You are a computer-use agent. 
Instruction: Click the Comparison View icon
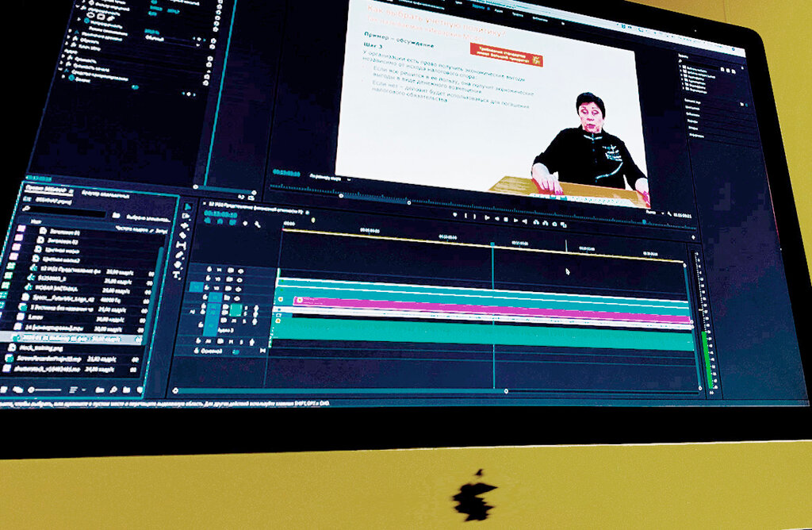point(564,225)
